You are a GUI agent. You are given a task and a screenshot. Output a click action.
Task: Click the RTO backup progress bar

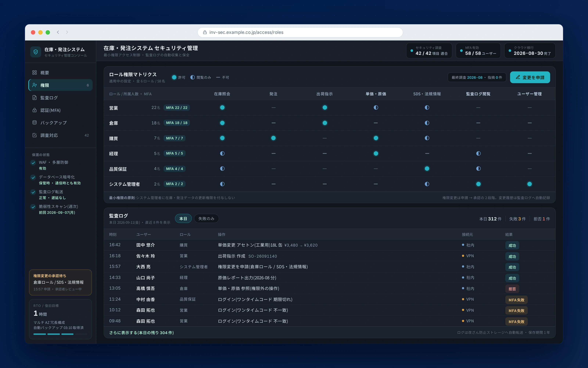[x=60, y=334]
